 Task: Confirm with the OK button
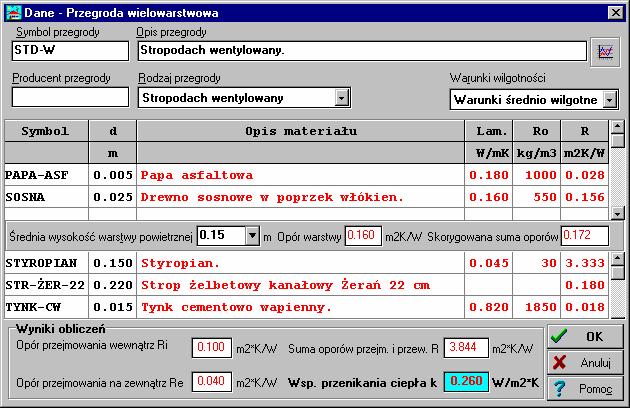pos(585,336)
